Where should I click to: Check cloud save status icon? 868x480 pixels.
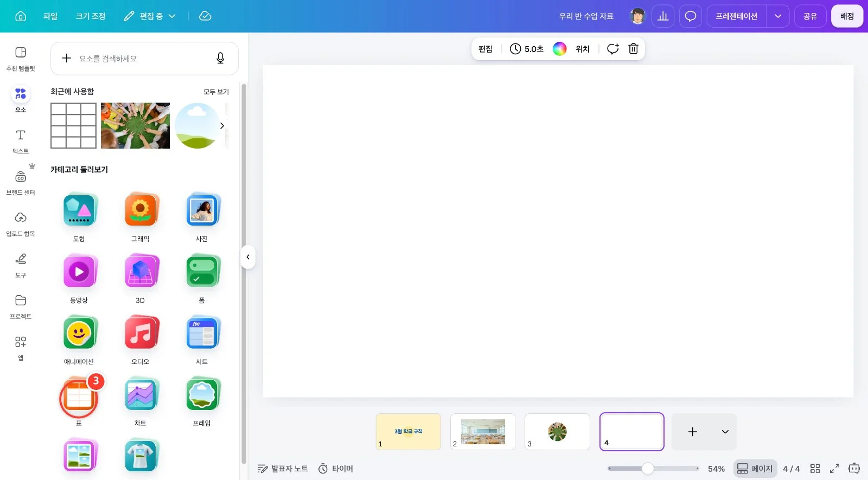click(x=205, y=16)
